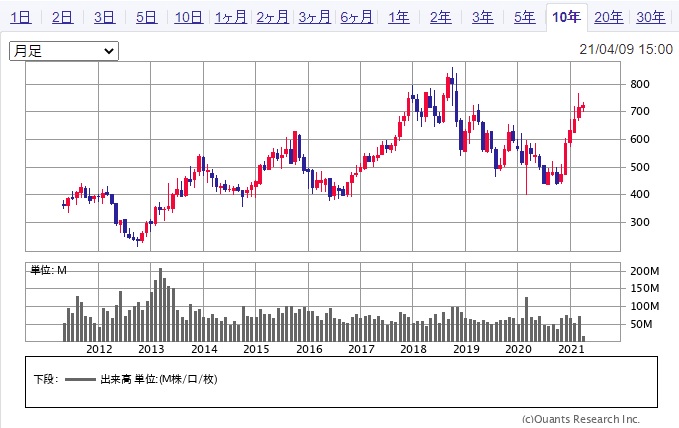Image resolution: width=679 pixels, height=428 pixels.
Task: Select the 2日 period tab
Action: pos(63,17)
